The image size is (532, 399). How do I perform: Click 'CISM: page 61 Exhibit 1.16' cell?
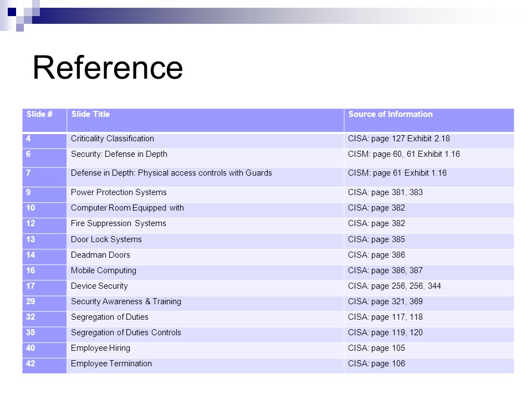tap(429, 177)
